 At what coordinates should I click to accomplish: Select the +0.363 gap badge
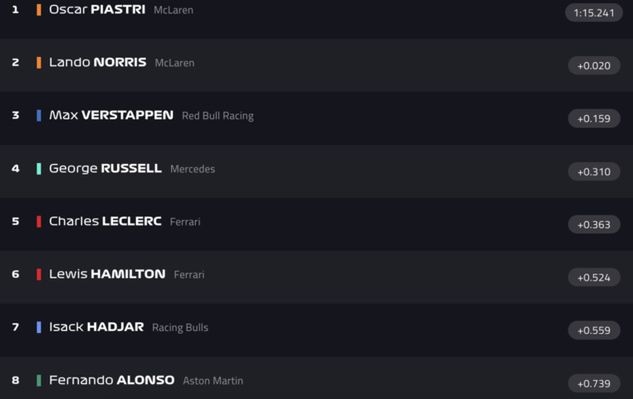594,225
